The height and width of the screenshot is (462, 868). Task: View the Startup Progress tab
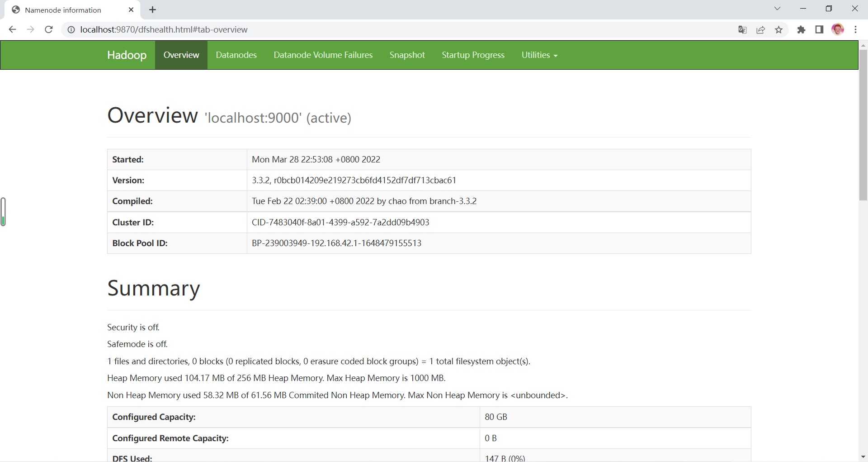tap(473, 55)
